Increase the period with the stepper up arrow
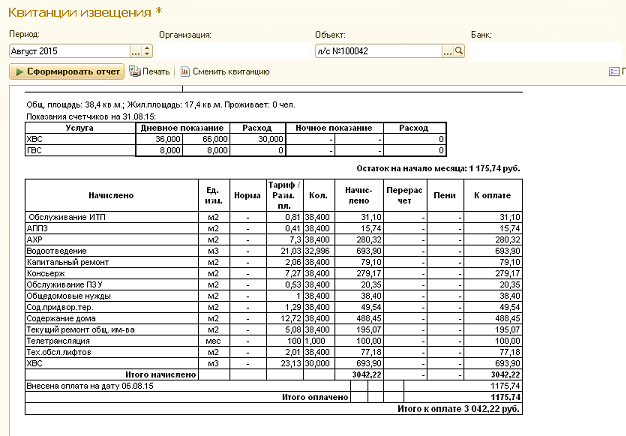626x436 pixels. [x=147, y=47]
